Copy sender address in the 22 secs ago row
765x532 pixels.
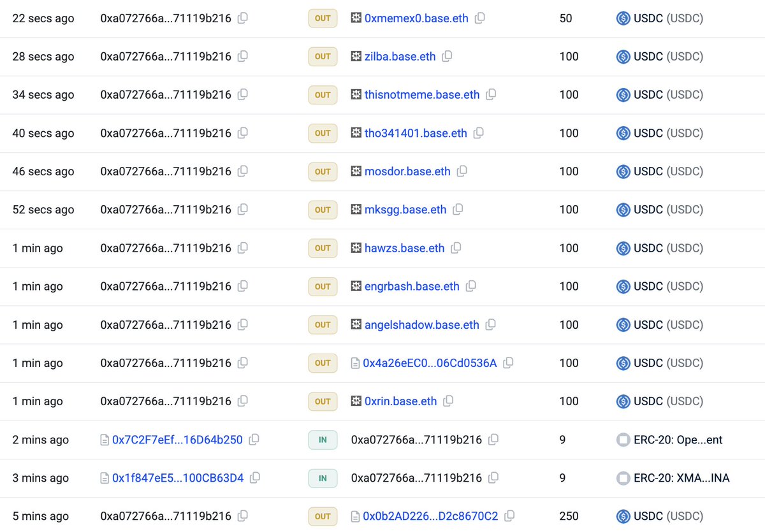tap(243, 18)
